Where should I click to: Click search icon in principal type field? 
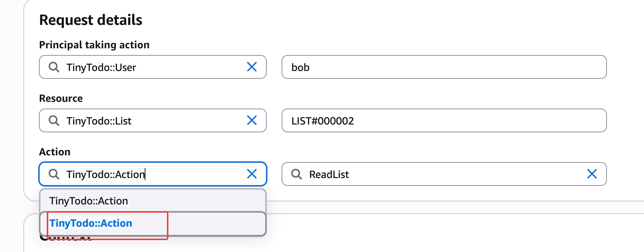tap(54, 67)
